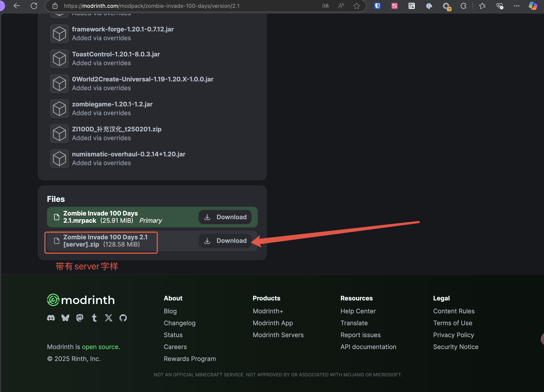Click the cube icon for numismatic-overhaul jar

click(59, 159)
